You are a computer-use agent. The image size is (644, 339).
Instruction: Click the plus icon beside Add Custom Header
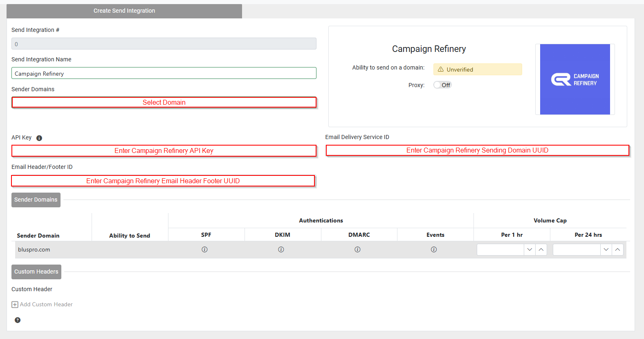[x=15, y=305]
